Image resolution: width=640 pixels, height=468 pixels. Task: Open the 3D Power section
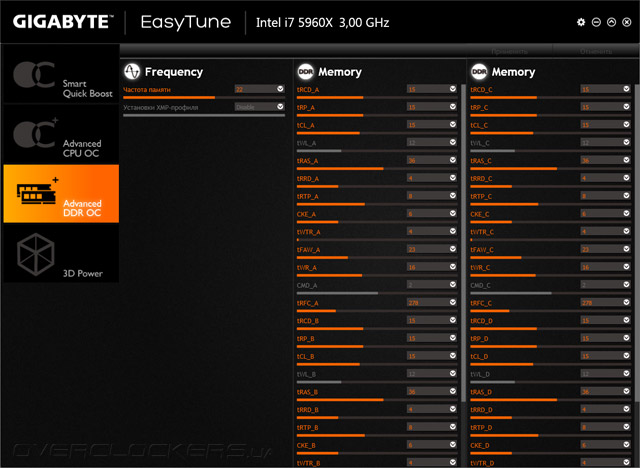tap(61, 253)
